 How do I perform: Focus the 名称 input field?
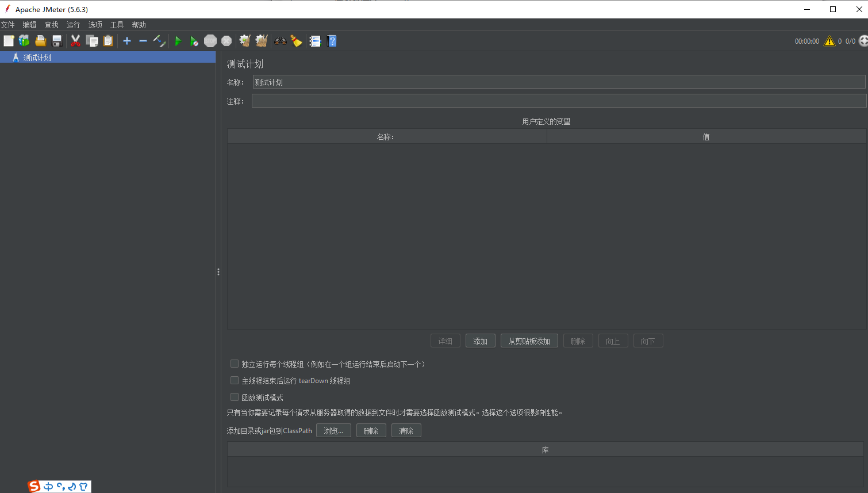[x=559, y=82]
